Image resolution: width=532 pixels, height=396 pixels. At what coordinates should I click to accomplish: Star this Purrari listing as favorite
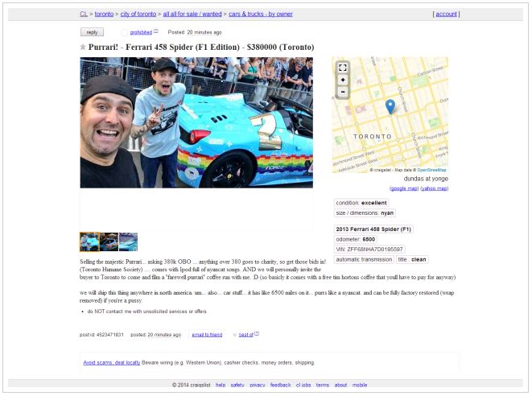(82, 47)
